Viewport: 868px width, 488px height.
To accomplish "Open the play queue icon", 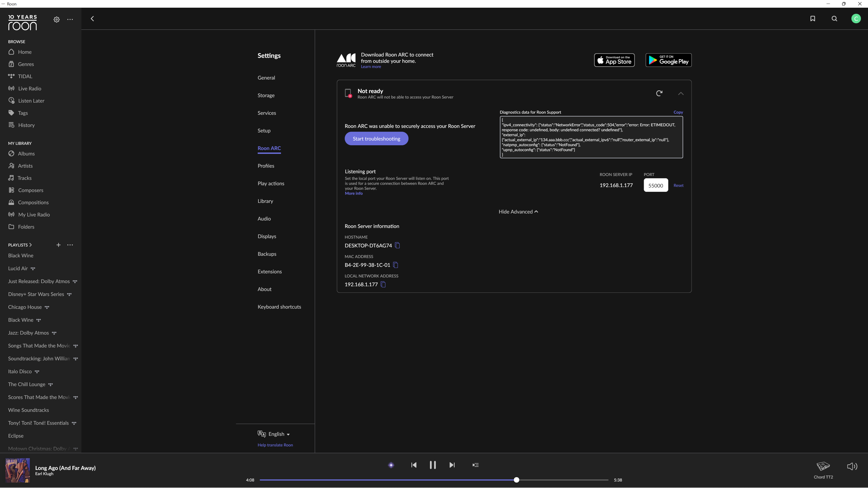I will [475, 465].
